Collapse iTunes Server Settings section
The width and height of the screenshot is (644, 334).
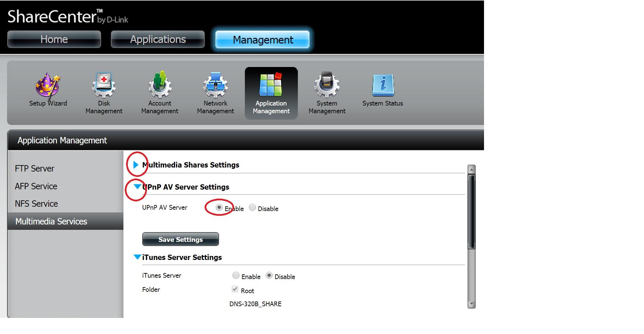coord(137,257)
